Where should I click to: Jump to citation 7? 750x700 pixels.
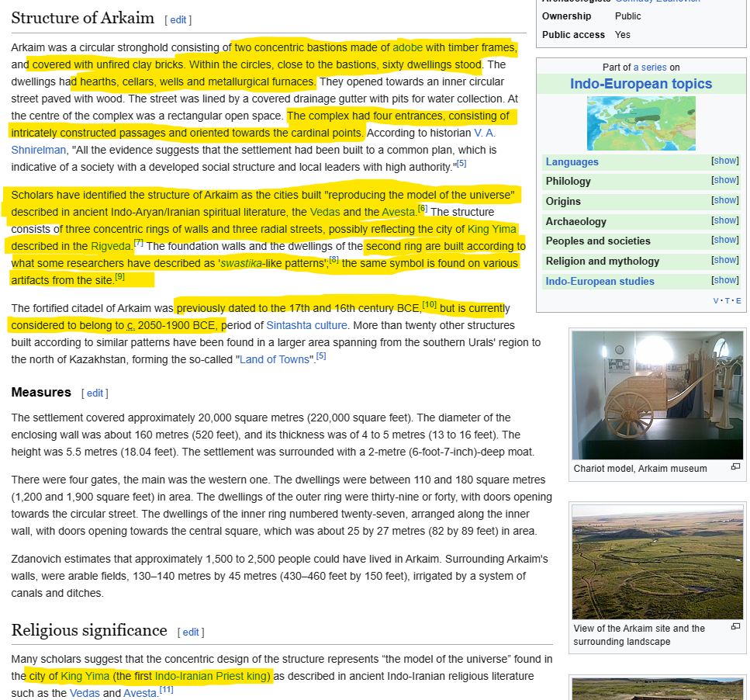(138, 243)
